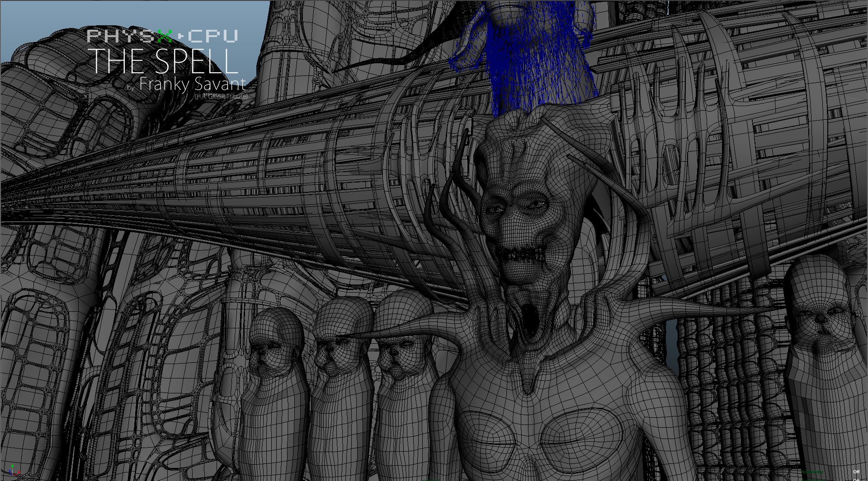Click the 'Symmetry:' heads-up display label
The height and width of the screenshot is (481, 868).
pos(813,472)
